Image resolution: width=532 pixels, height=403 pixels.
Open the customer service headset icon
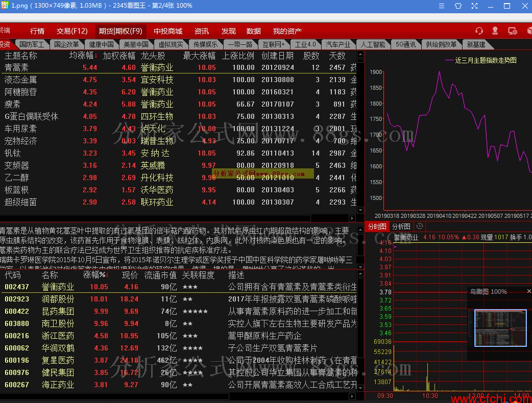point(479,31)
